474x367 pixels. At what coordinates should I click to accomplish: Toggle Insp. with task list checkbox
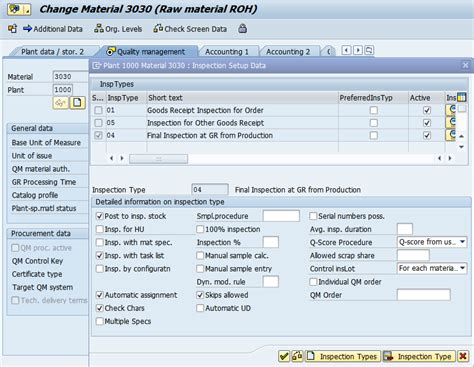pos(100,256)
